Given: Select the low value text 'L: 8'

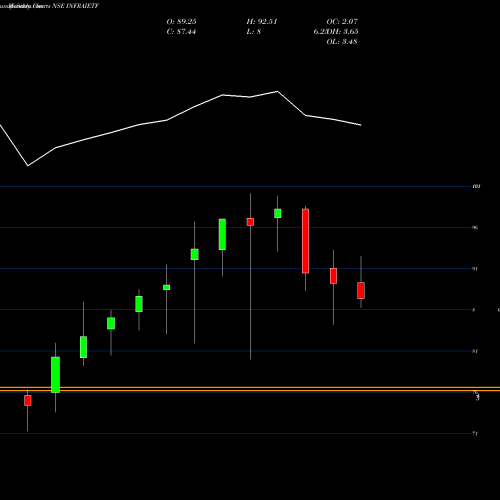Looking at the screenshot, I should (x=254, y=32).
